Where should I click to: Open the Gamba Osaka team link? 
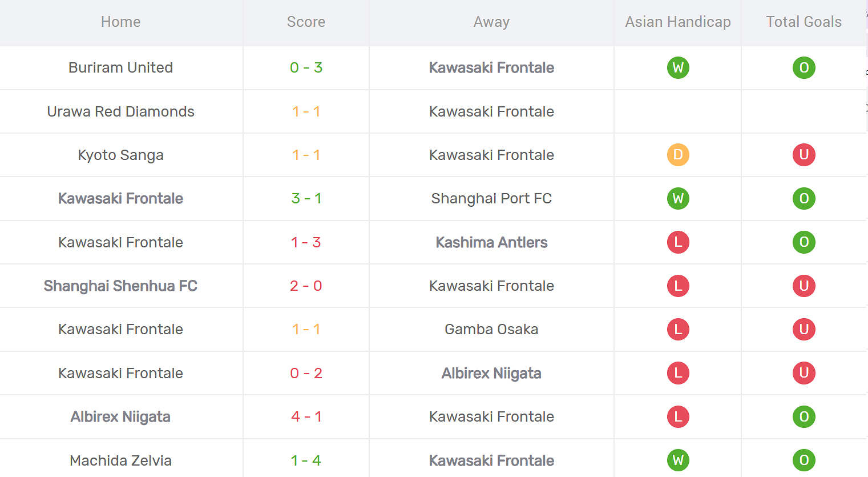(x=491, y=329)
